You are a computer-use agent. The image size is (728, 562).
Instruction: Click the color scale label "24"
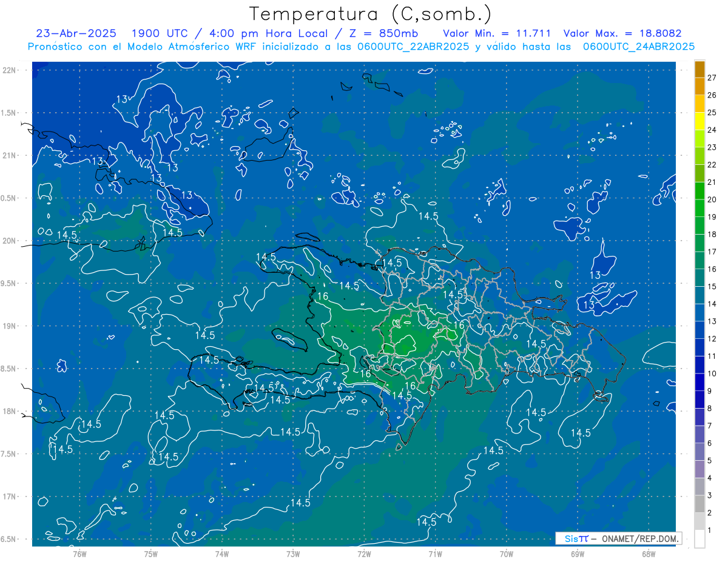point(712,130)
